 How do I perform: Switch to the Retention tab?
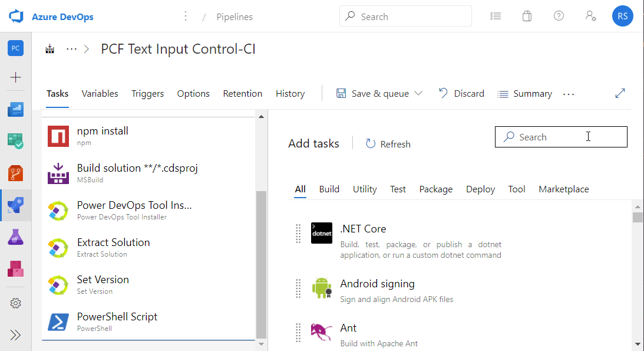[x=243, y=94]
